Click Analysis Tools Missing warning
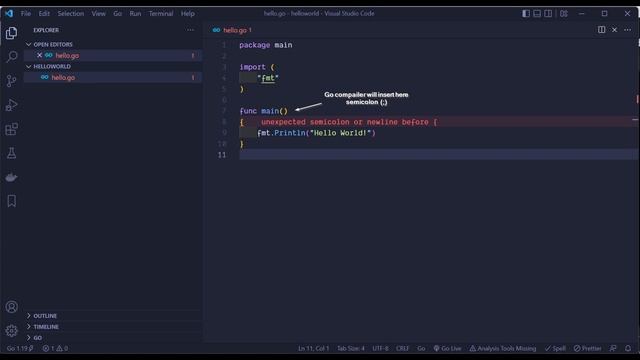Image resolution: width=640 pixels, height=360 pixels. click(503, 348)
